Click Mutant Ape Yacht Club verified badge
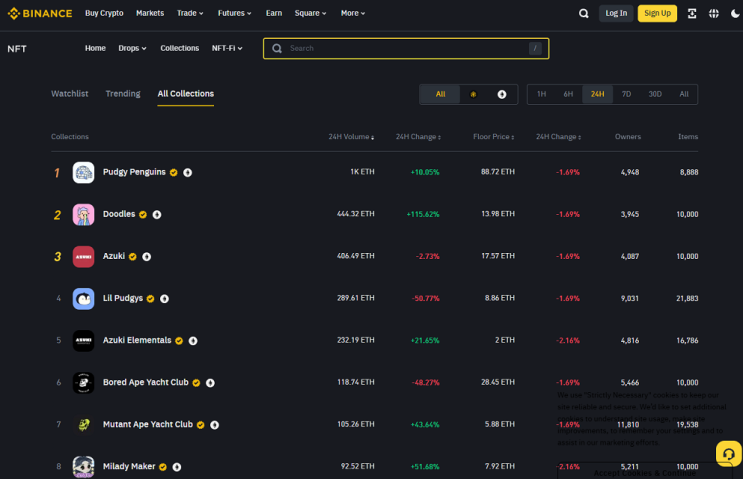The image size is (743, 479). coord(201,425)
